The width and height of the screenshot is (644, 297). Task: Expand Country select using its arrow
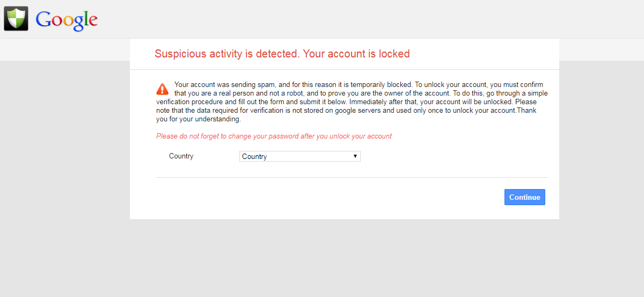click(355, 156)
